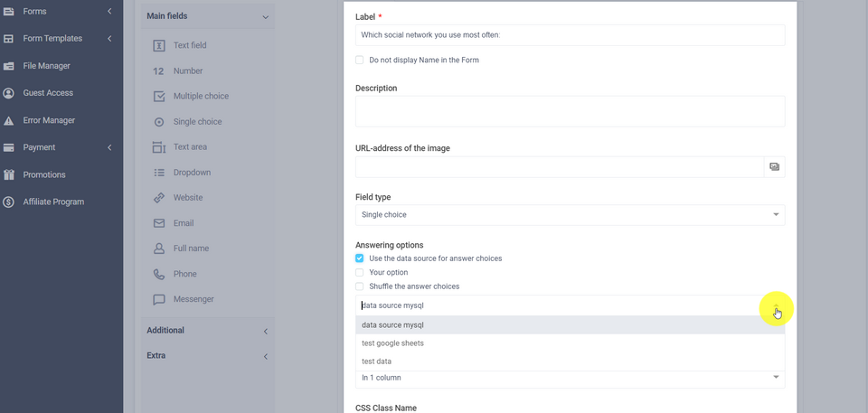Viewport: 868px width, 413px height.
Task: Click the Text field icon in Main fields
Action: pyautogui.click(x=159, y=45)
